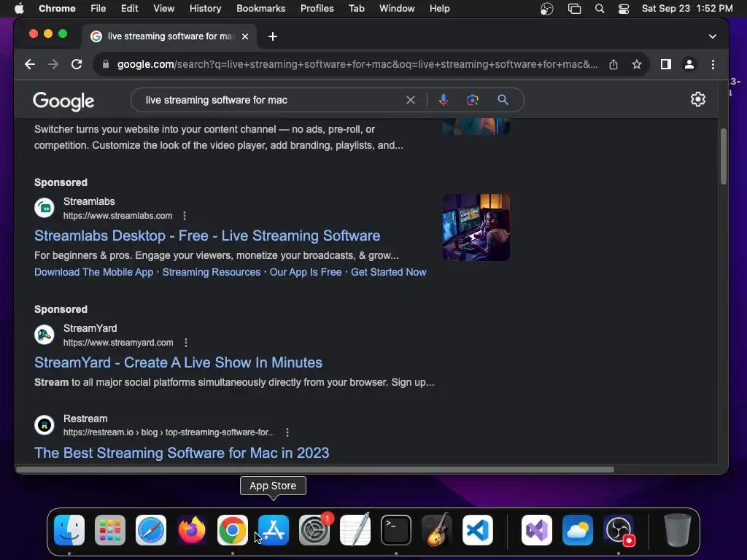The height and width of the screenshot is (560, 747).
Task: Open Finder from the Dock
Action: pyautogui.click(x=69, y=530)
